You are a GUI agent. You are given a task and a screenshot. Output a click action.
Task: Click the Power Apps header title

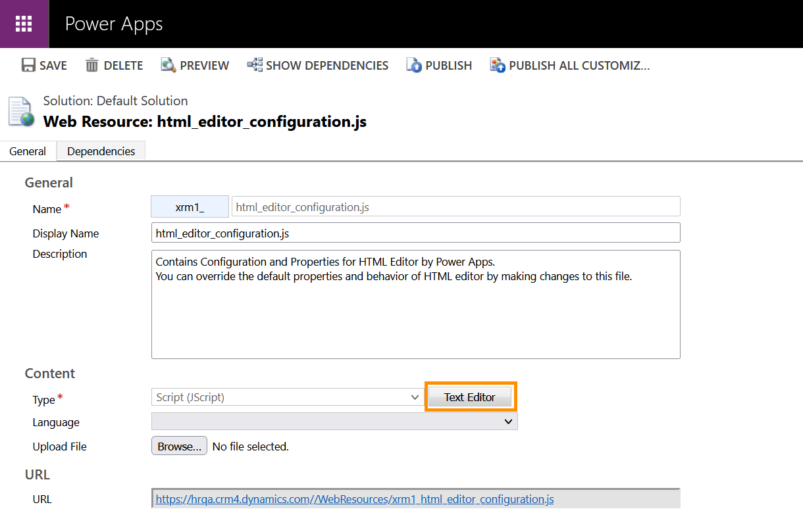click(114, 24)
